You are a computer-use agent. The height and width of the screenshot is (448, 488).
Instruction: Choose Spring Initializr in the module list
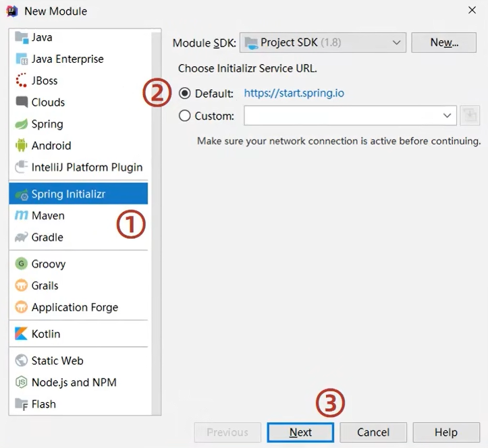click(x=78, y=194)
